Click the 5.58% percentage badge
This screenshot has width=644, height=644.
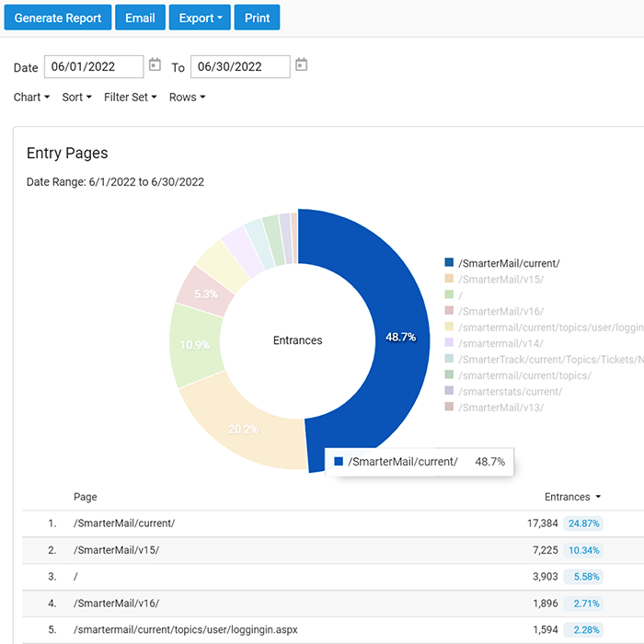[x=583, y=577]
